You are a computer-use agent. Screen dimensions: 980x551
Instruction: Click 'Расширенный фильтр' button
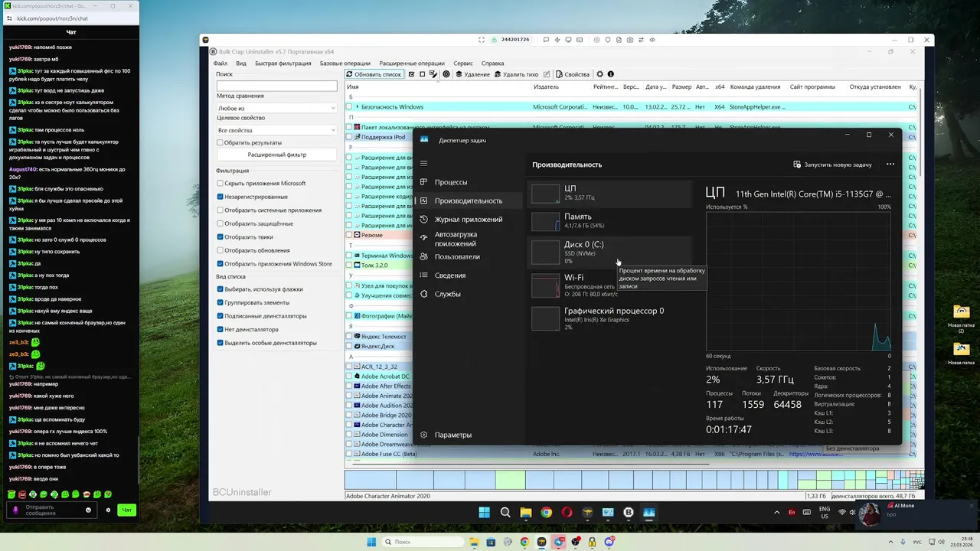click(276, 155)
